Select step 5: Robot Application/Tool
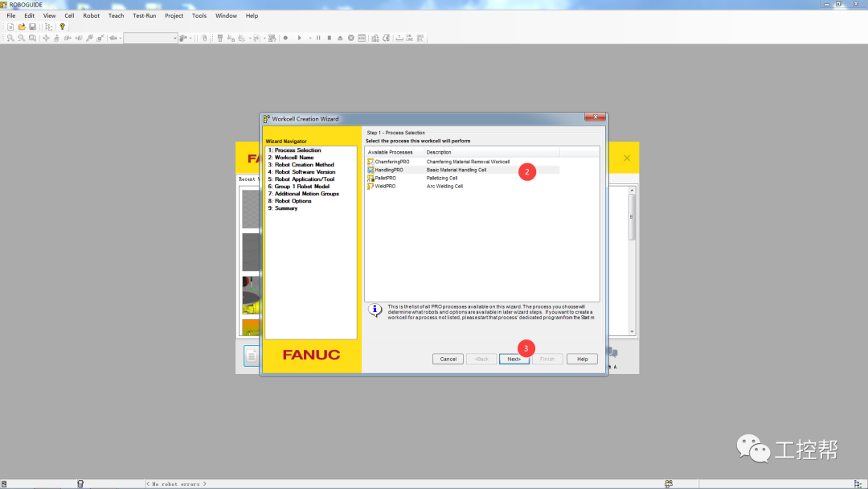The image size is (868, 489). coord(301,179)
